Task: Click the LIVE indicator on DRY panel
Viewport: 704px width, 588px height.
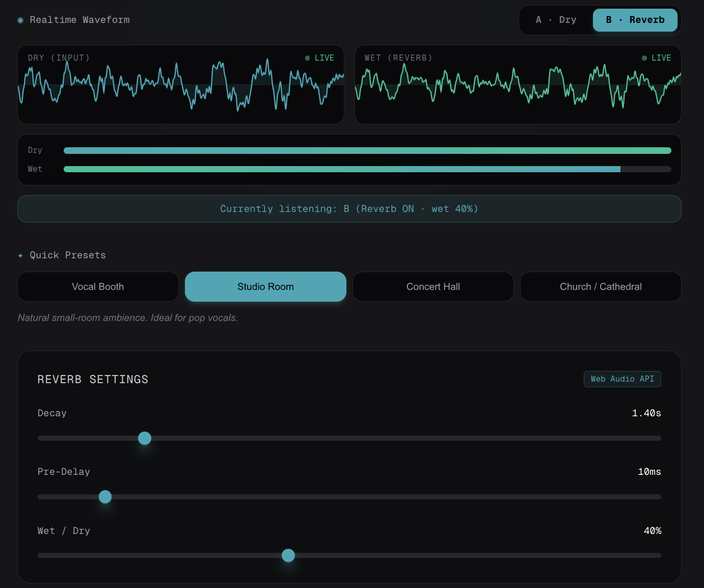Action: pos(319,58)
